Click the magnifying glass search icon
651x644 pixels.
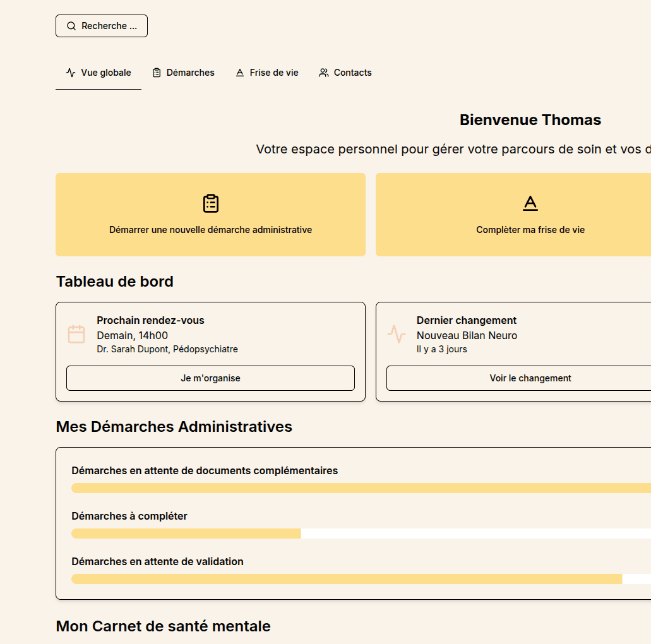click(x=71, y=26)
